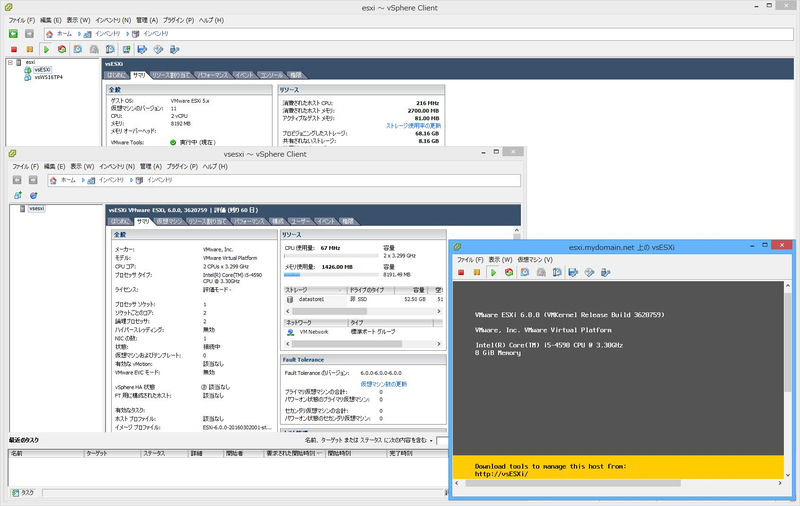Click the orange suspend icon in esxi window toolbar
The width and height of the screenshot is (800, 506).
coord(30,49)
